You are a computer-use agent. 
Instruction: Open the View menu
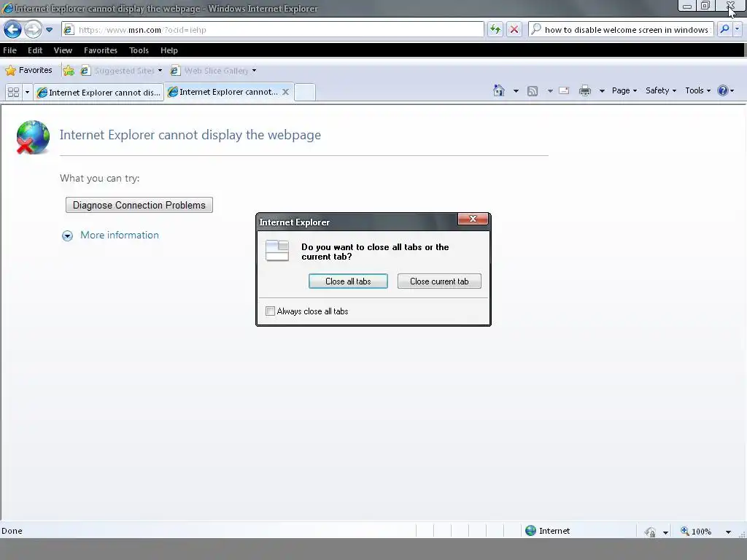[x=63, y=50]
